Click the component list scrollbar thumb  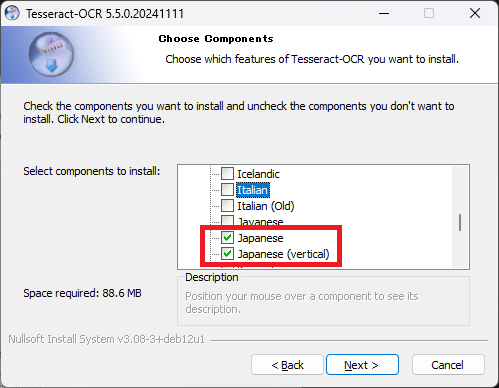pyautogui.click(x=460, y=222)
